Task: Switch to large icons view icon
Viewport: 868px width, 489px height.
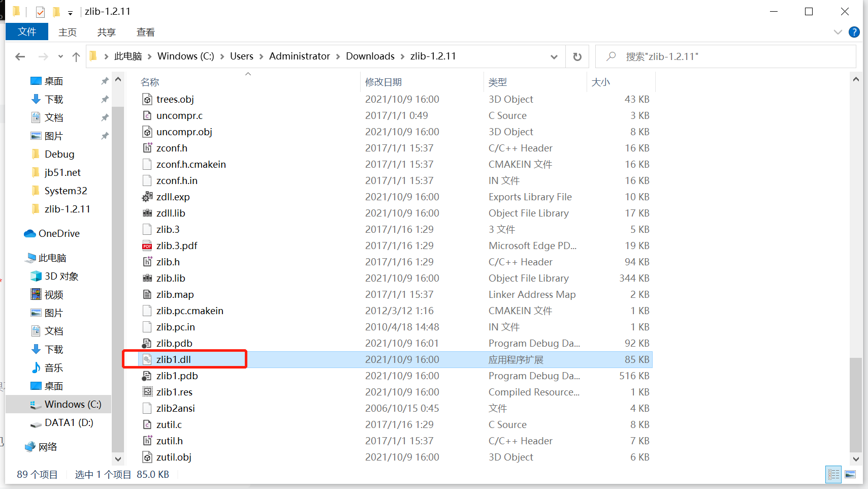Action: point(850,474)
